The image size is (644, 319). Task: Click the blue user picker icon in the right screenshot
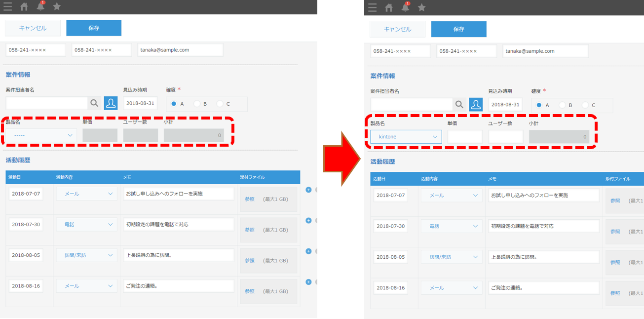pos(476,105)
